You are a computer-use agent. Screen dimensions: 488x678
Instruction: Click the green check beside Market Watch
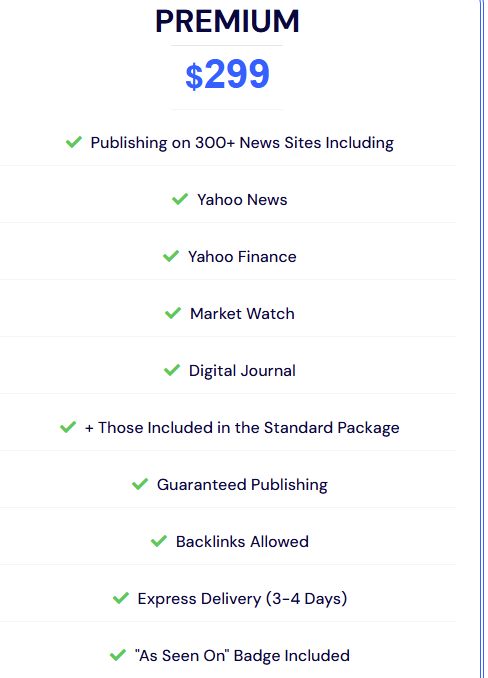pos(173,313)
